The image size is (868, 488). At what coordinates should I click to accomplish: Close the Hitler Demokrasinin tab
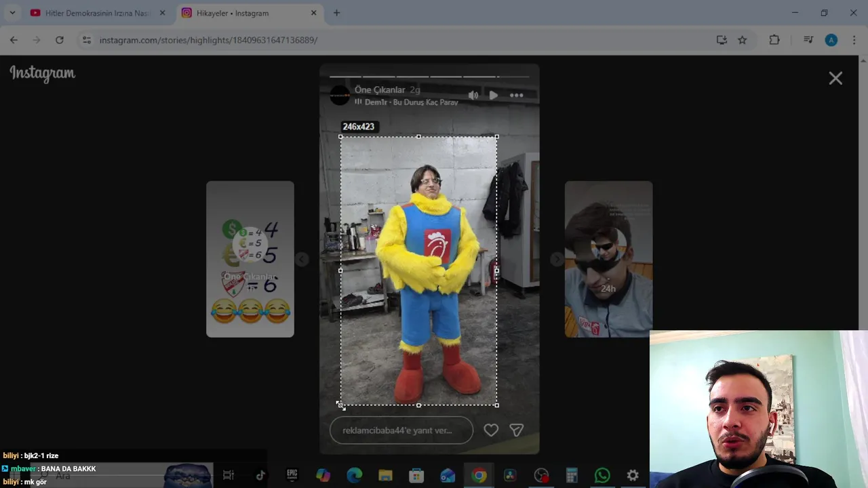[162, 13]
